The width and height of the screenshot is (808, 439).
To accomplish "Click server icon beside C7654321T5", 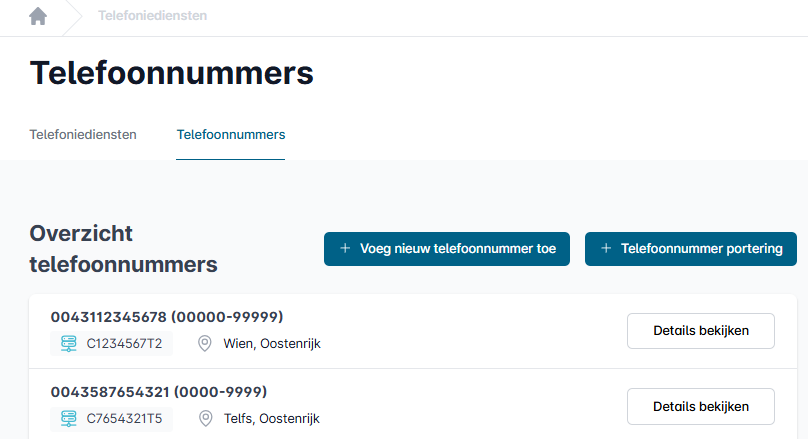I will pyautogui.click(x=69, y=418).
